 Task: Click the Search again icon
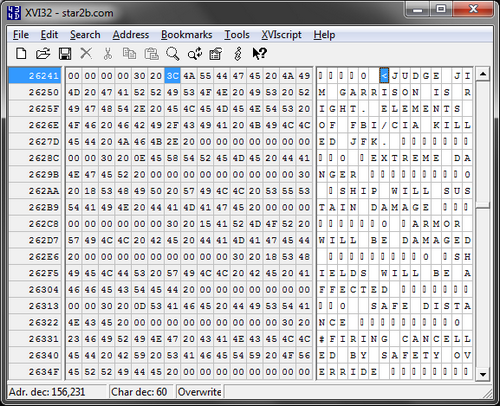(x=195, y=53)
